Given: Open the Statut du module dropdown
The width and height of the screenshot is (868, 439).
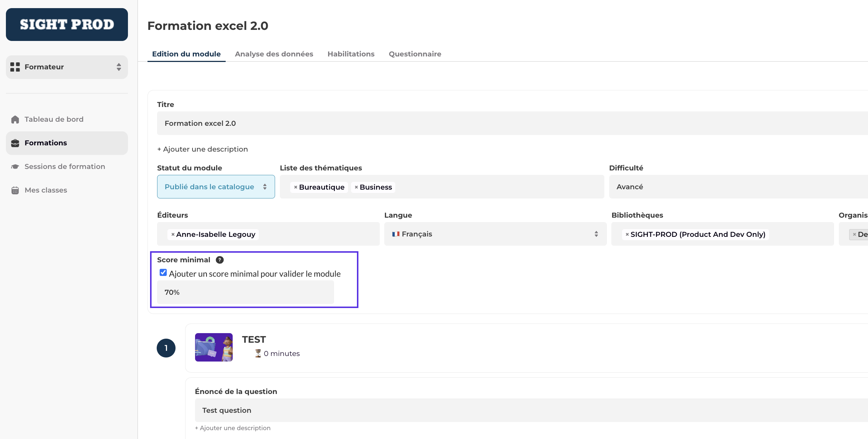Looking at the screenshot, I should (216, 187).
